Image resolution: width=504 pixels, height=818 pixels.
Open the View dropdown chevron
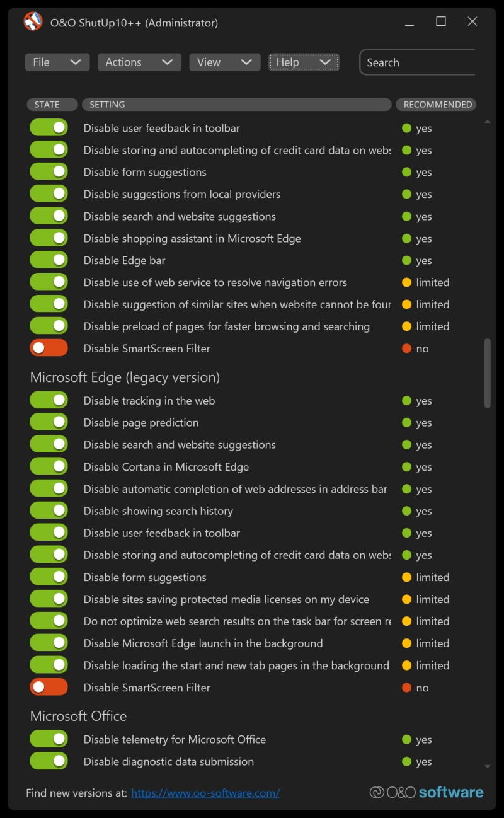(x=246, y=62)
